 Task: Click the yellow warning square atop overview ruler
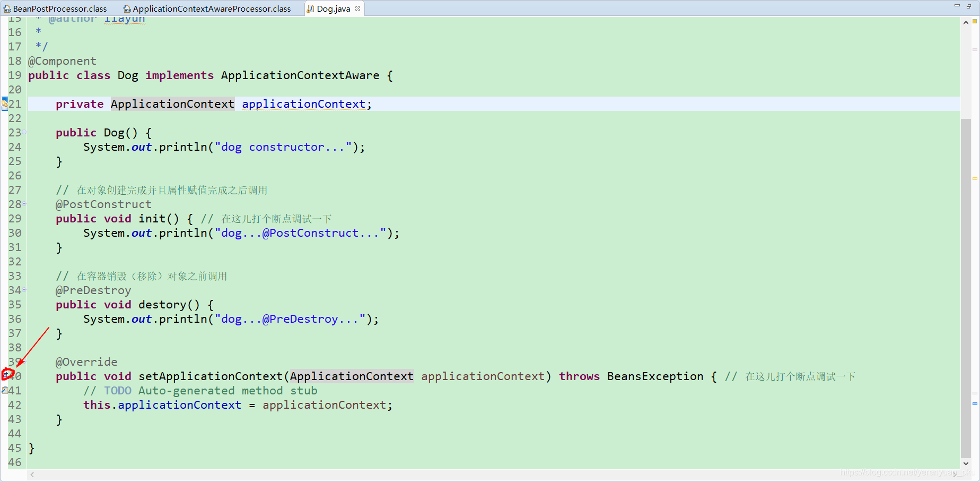click(975, 21)
